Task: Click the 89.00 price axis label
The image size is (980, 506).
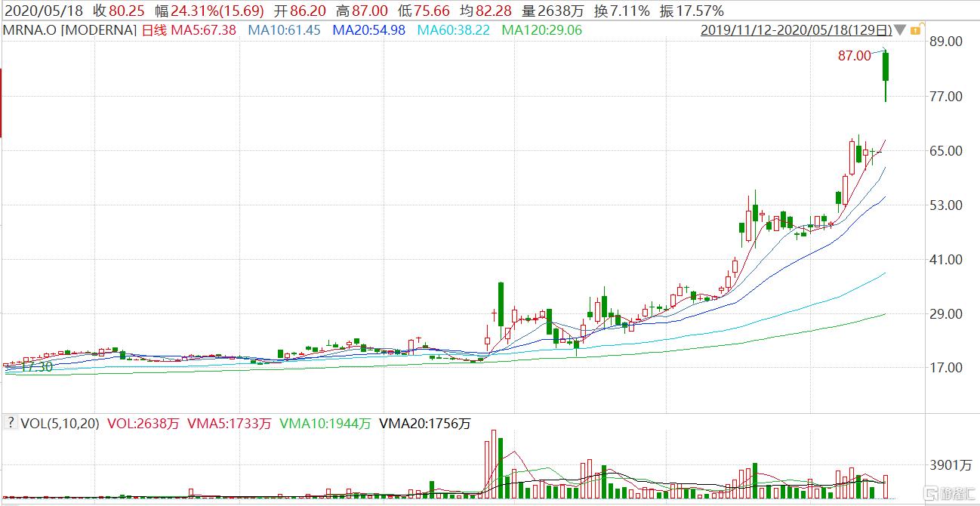Action: tap(945, 42)
